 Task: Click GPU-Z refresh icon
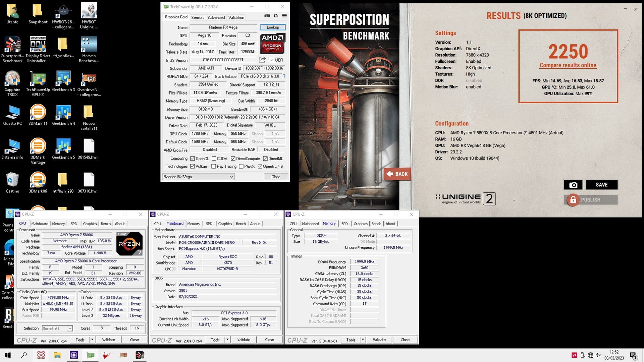[x=276, y=16]
